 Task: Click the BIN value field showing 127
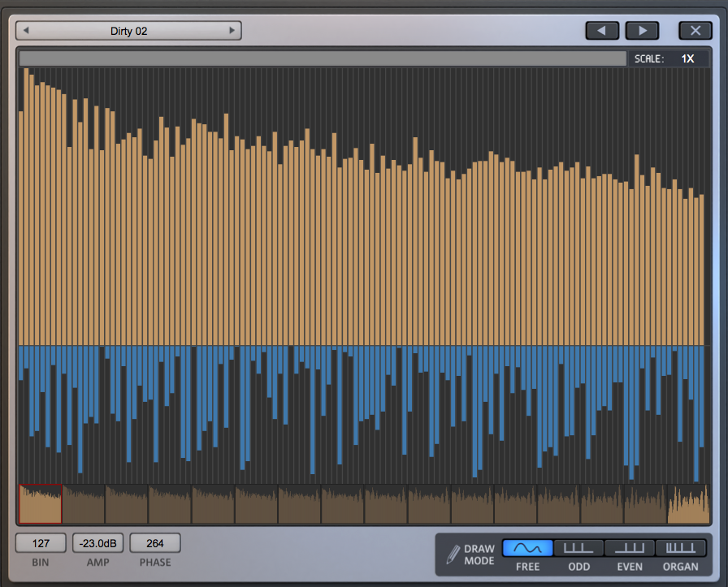click(x=41, y=543)
